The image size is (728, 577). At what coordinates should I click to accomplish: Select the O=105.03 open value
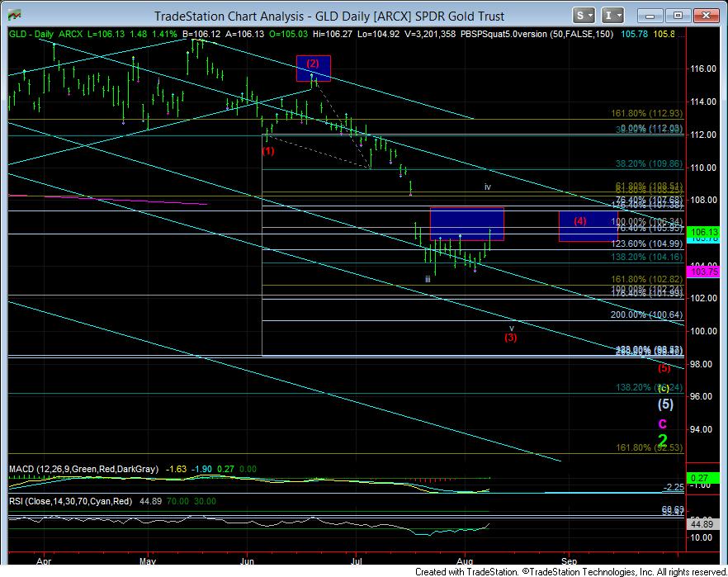(x=288, y=34)
